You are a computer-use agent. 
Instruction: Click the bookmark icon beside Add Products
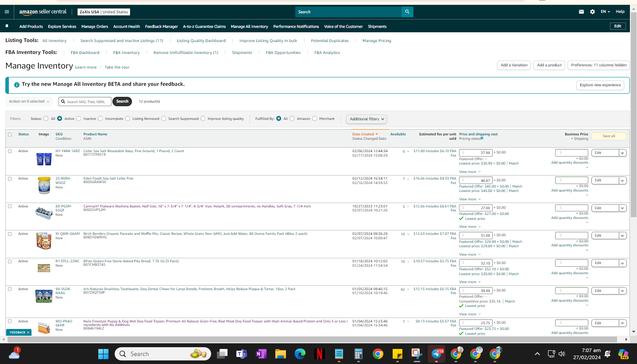[7, 27]
